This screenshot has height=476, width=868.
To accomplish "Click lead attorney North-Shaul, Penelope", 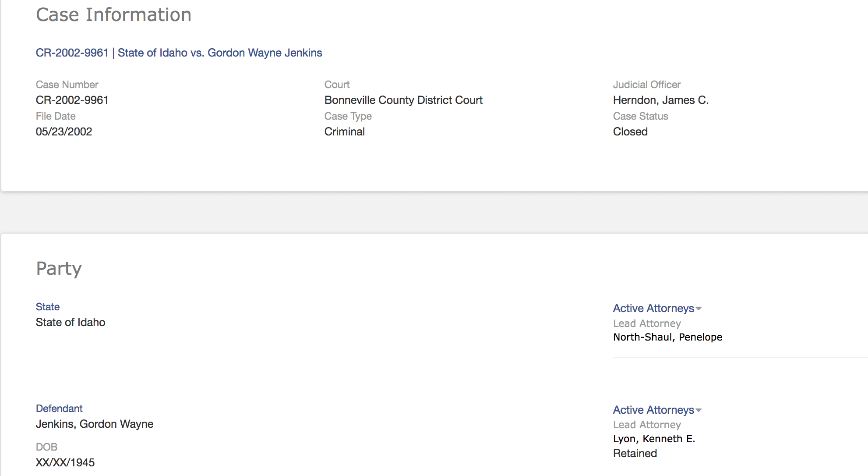I will pyautogui.click(x=667, y=337).
